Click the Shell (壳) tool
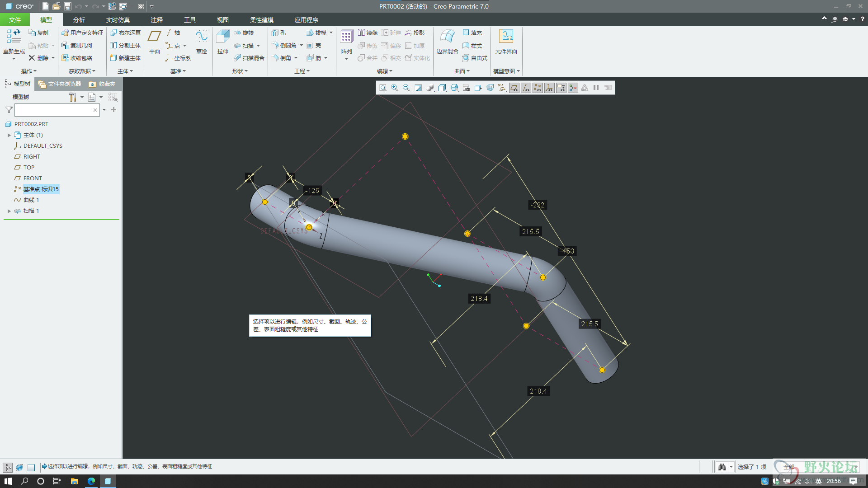868x488 pixels. point(314,46)
